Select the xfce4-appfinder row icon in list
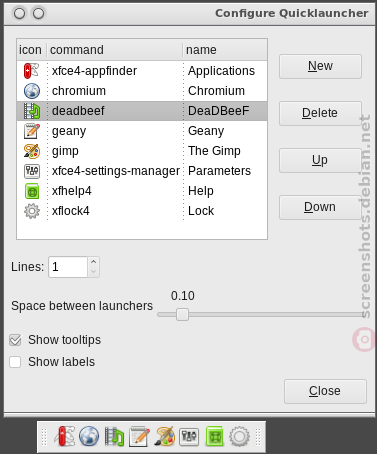Image resolution: width=377 pixels, height=454 pixels. click(32, 71)
